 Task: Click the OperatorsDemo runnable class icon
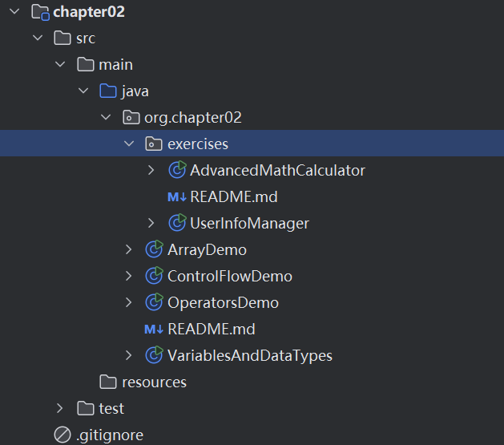[155, 302]
